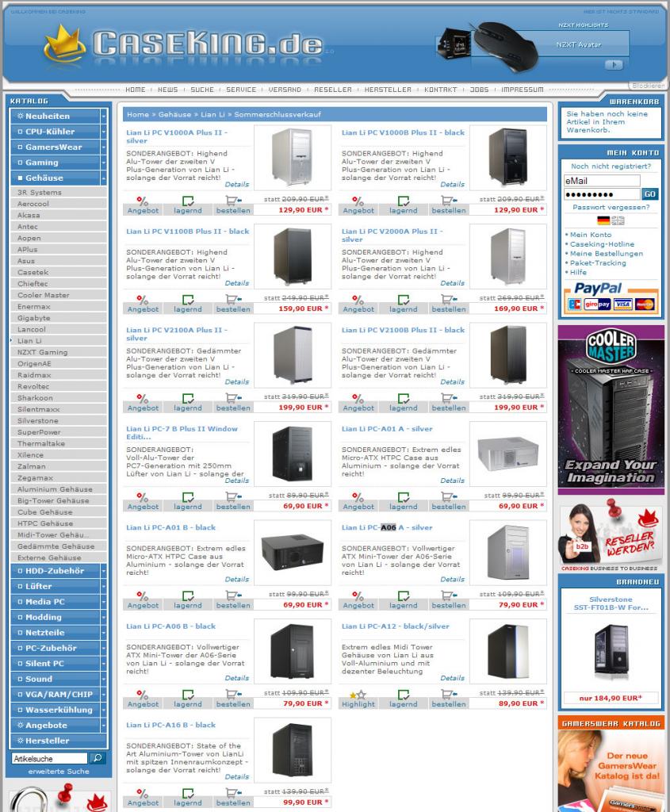
Task: Click the password input field
Action: click(x=602, y=194)
